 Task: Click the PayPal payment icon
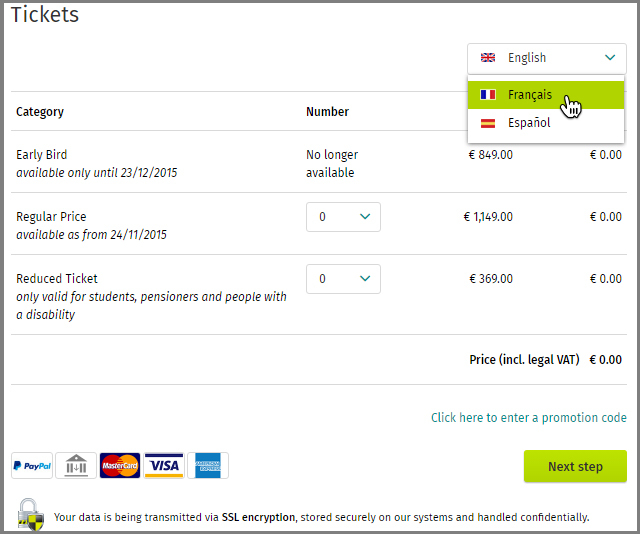(32, 466)
